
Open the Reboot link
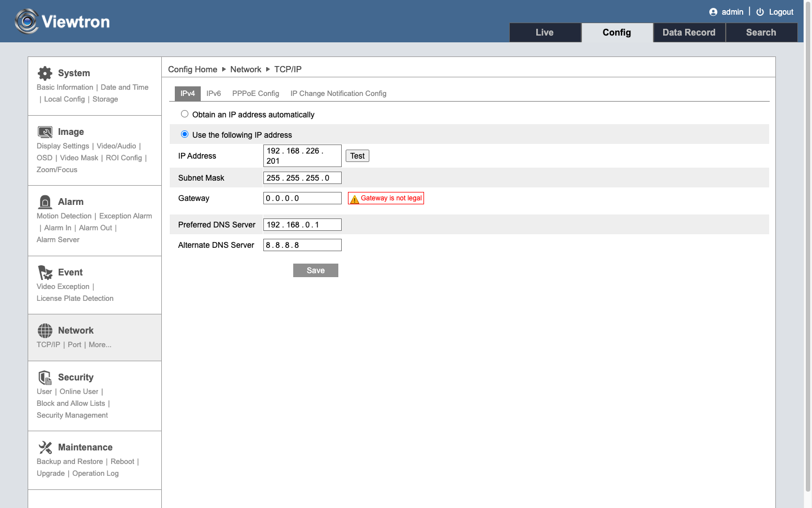tap(122, 462)
